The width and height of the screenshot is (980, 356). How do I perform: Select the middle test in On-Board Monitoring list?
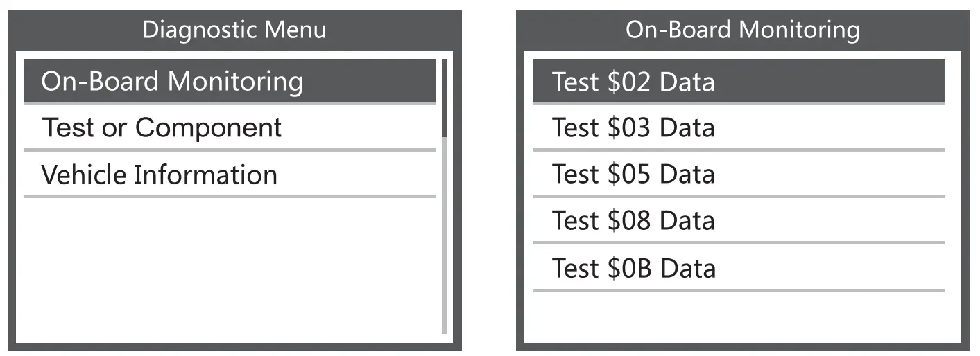click(x=738, y=175)
